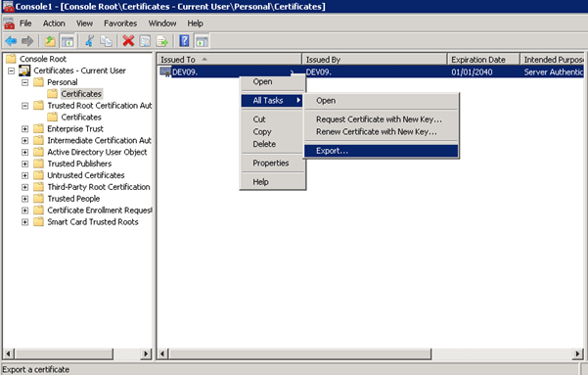This screenshot has width=588, height=375.
Task: Click Help in the context menu
Action: click(x=273, y=182)
